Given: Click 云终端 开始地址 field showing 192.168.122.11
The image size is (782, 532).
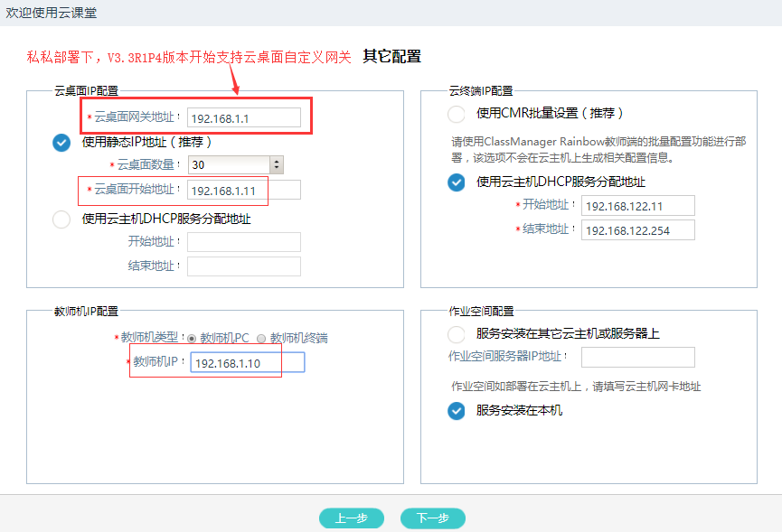Looking at the screenshot, I should pos(637,206).
